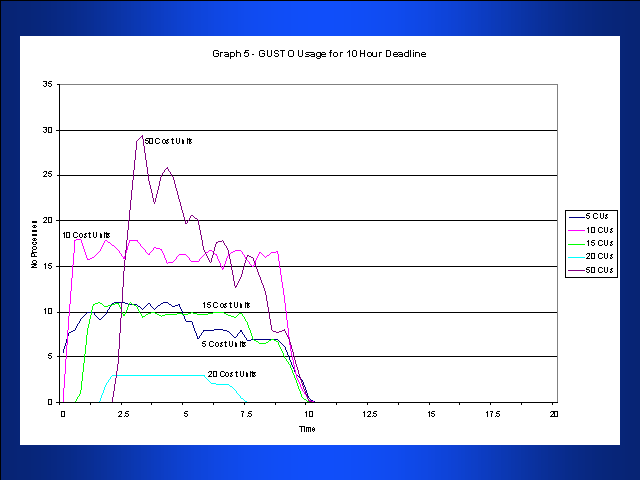Click the '50 Cost Units' data label

tap(168, 141)
